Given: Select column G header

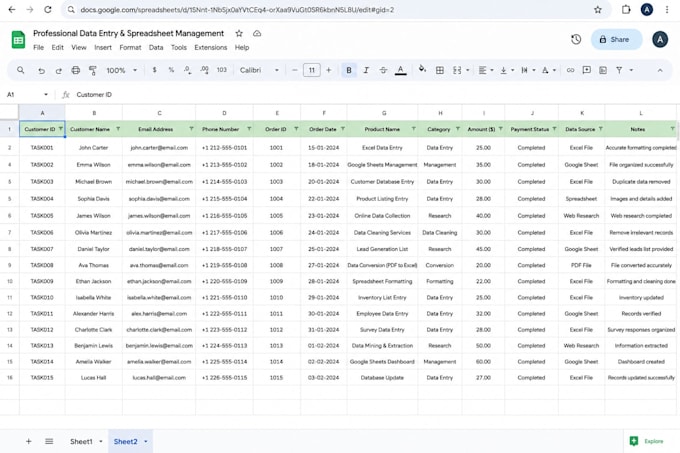Looking at the screenshot, I should point(383,113).
